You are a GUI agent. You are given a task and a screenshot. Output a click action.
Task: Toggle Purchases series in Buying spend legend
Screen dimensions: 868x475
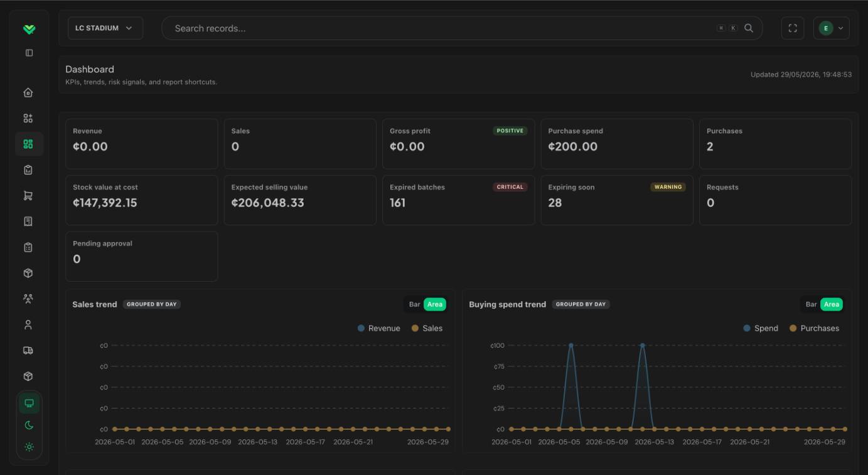click(x=814, y=328)
